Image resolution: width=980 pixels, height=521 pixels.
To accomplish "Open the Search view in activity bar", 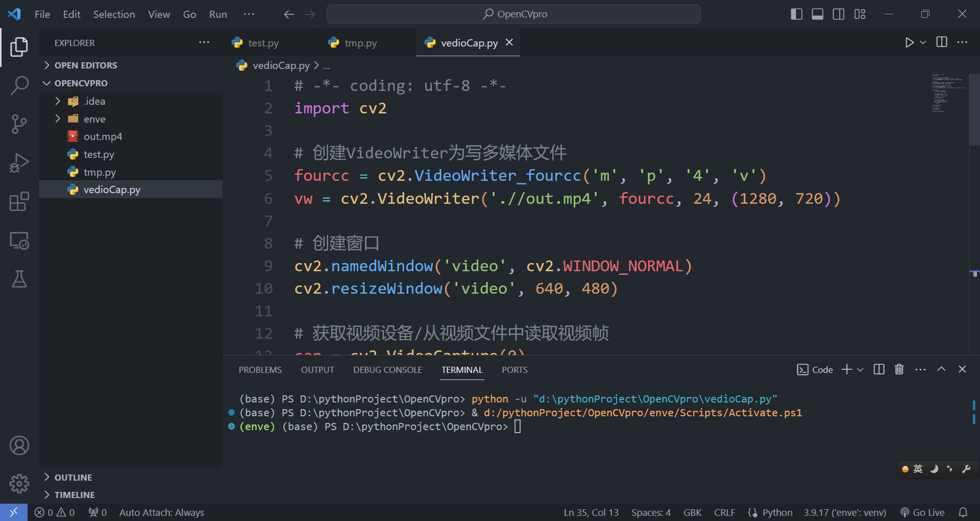I will (x=19, y=85).
